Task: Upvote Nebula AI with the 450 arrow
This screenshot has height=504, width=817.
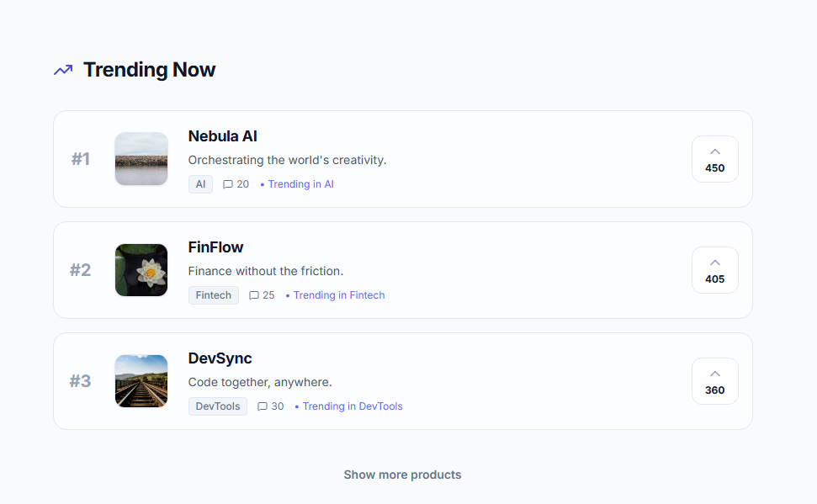Action: coord(715,159)
